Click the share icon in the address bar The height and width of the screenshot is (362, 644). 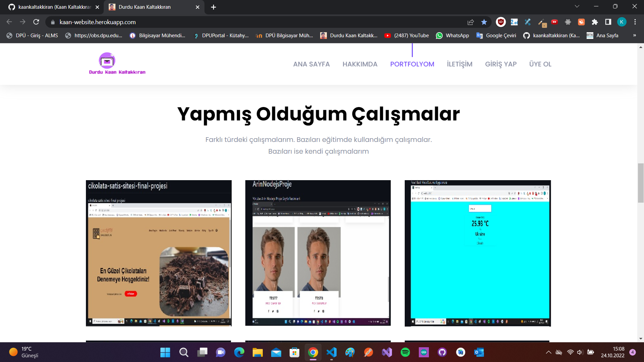click(x=470, y=22)
